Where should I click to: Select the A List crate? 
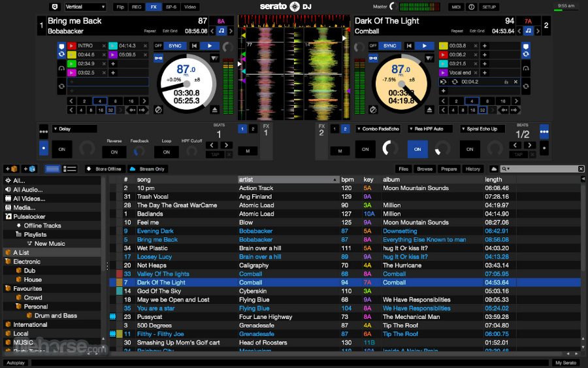(x=52, y=252)
